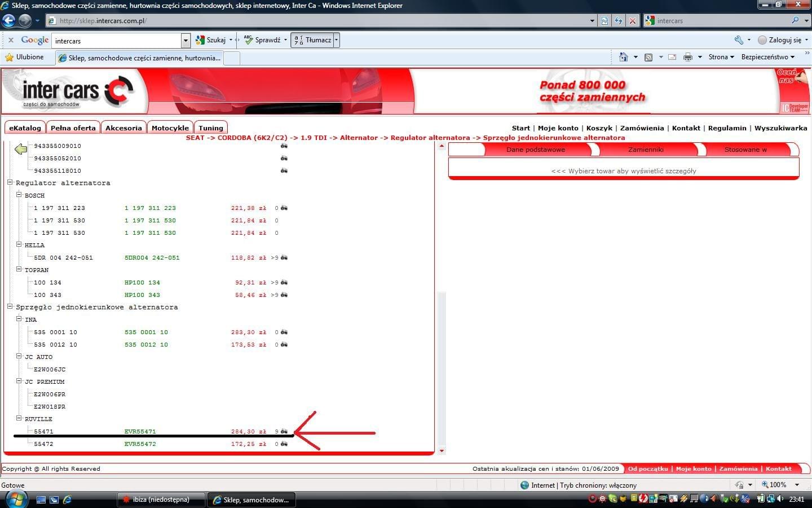This screenshot has width=812, height=508.
Task: Collapse the Regulator alternatora tree group
Action: [x=10, y=182]
